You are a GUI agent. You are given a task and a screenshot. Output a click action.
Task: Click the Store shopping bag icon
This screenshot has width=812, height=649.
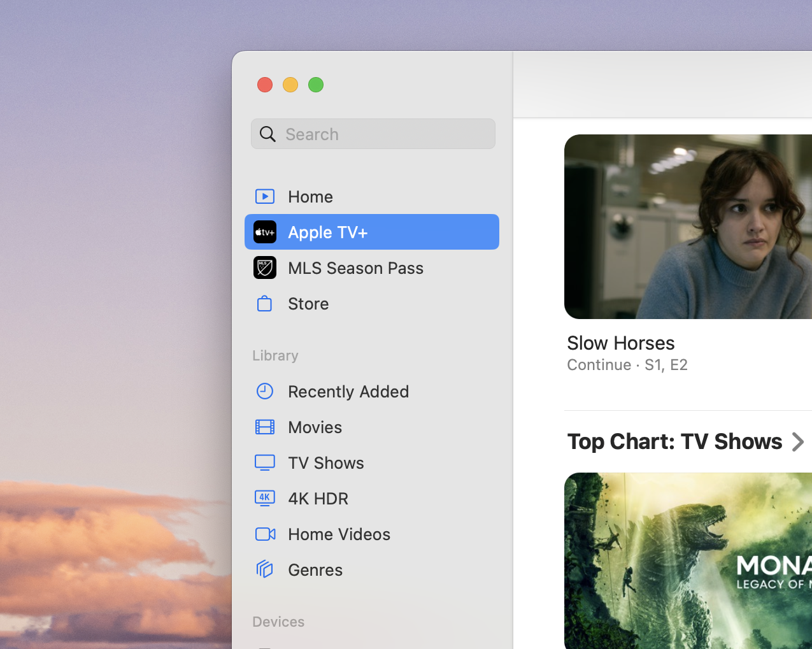pyautogui.click(x=265, y=303)
